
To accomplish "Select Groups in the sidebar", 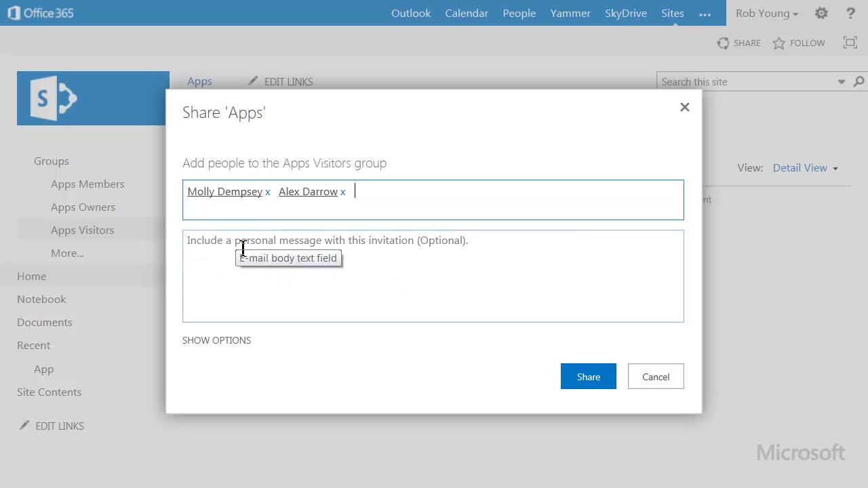I will click(52, 161).
